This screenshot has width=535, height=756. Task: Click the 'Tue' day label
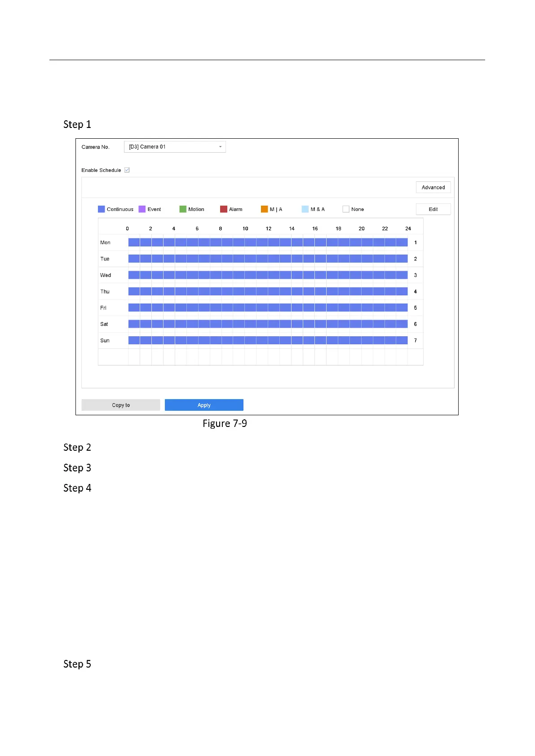pyautogui.click(x=105, y=259)
